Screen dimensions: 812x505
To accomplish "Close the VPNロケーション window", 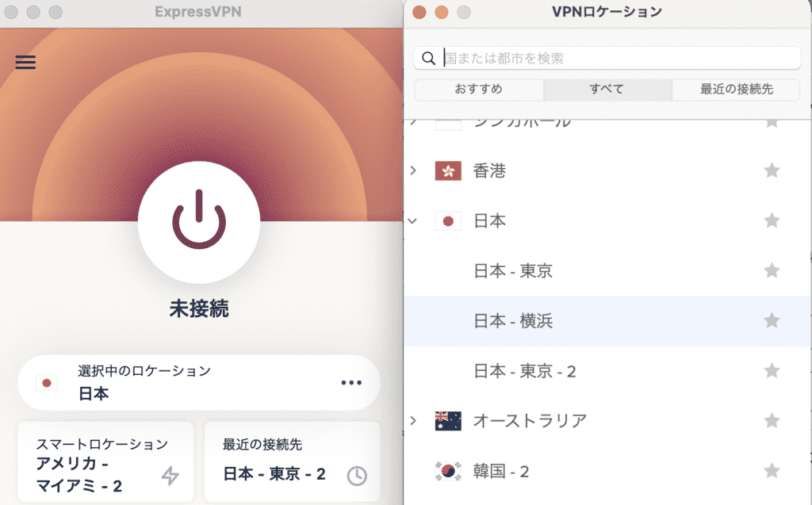I will click(x=419, y=12).
